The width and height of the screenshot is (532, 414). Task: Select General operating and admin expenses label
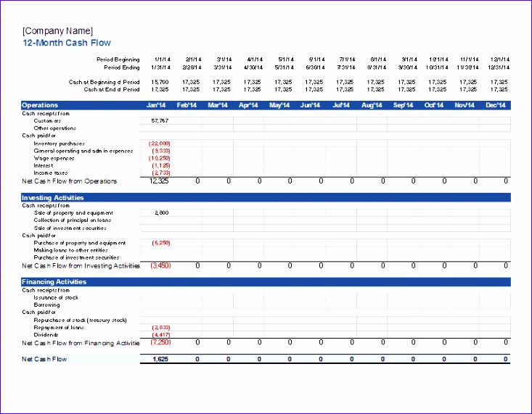tap(83, 151)
